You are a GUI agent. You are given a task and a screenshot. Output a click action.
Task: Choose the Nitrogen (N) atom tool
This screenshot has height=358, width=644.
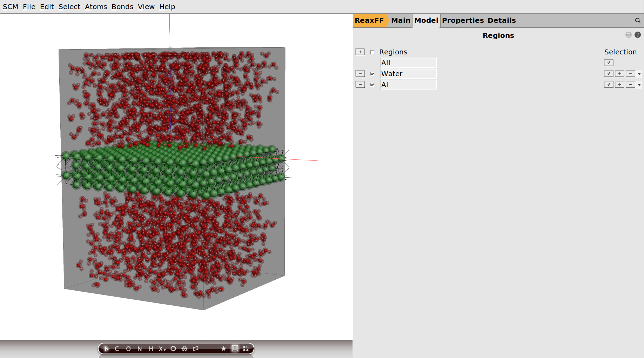tap(140, 349)
